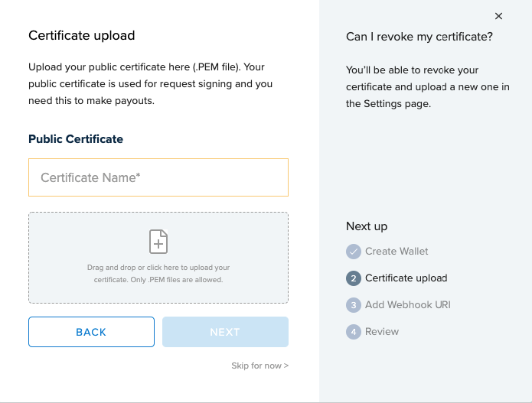Click the file upload plus icon
The width and height of the screenshot is (532, 403).
point(158,242)
